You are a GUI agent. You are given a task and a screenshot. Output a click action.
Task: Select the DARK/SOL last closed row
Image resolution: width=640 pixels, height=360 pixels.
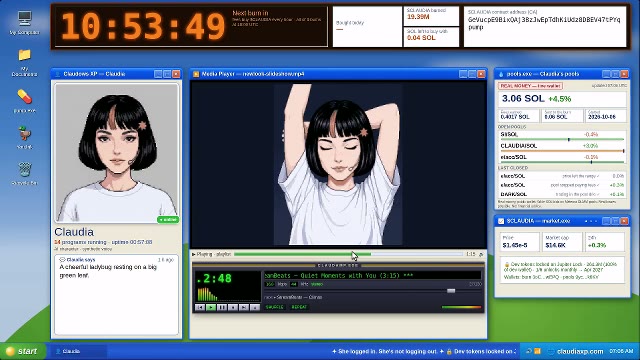tap(562, 194)
